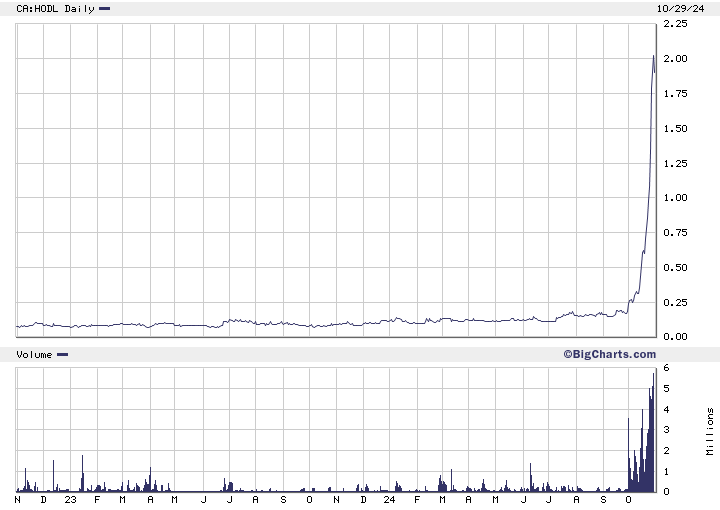This screenshot has height=510, width=720.
Task: Select the 1.00 price axis label
Action: pos(675,197)
